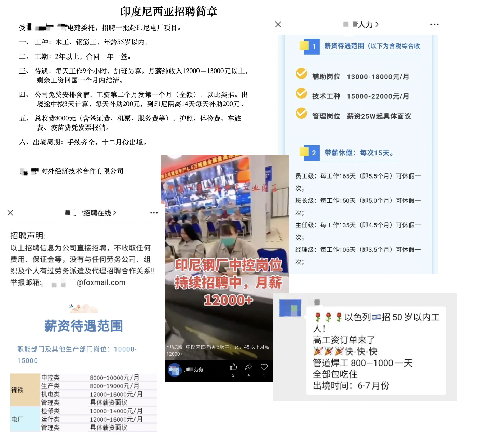Click the chat sender's blue avatar
This screenshot has width=479, height=448.
tap(290, 307)
